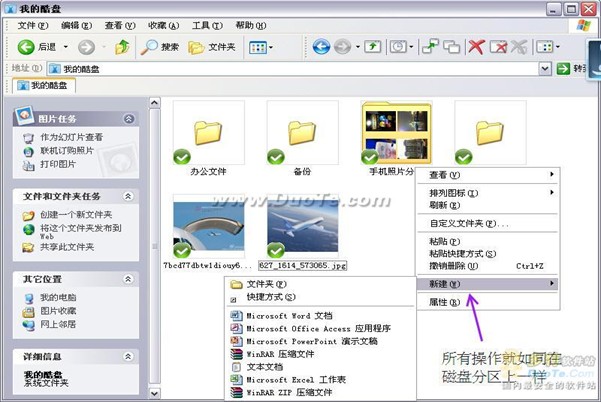Click context menu 新建(W) item
601x402 pixels.
coord(488,284)
